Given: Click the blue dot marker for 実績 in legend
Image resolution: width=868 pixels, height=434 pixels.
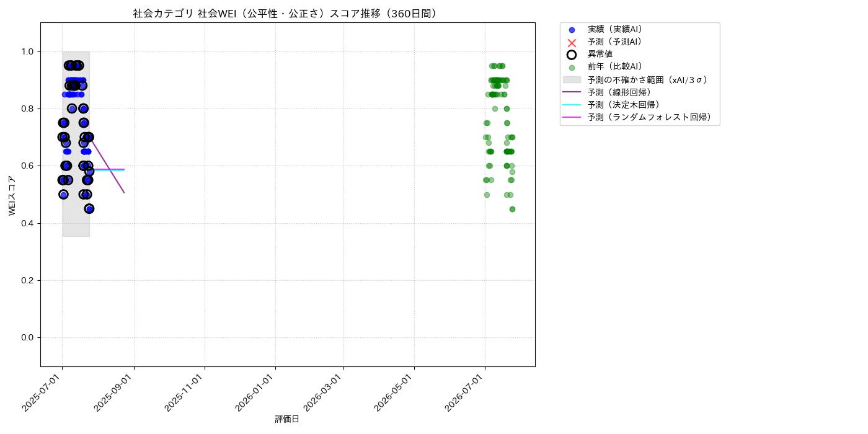Looking at the screenshot, I should click(x=572, y=30).
